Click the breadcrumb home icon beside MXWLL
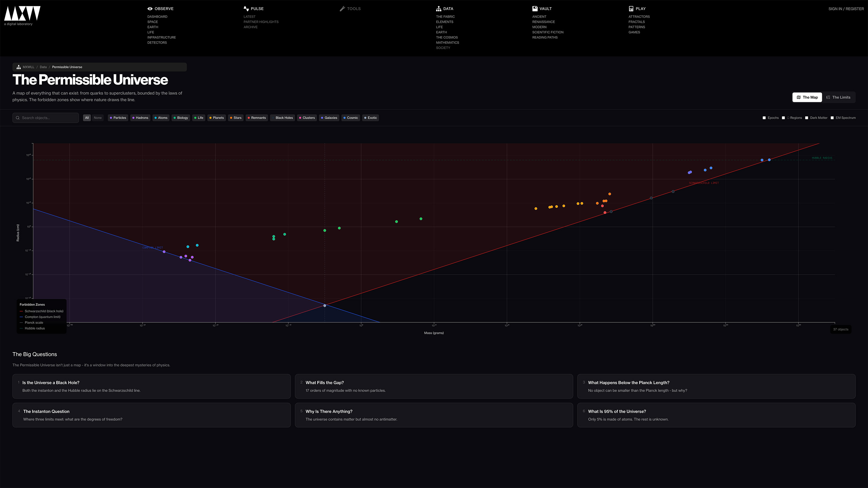 tap(18, 67)
